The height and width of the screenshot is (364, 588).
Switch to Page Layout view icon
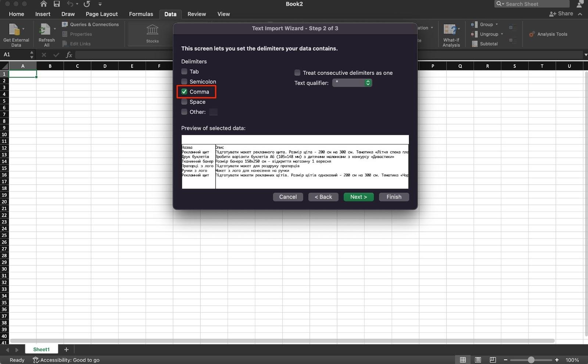[478, 360]
